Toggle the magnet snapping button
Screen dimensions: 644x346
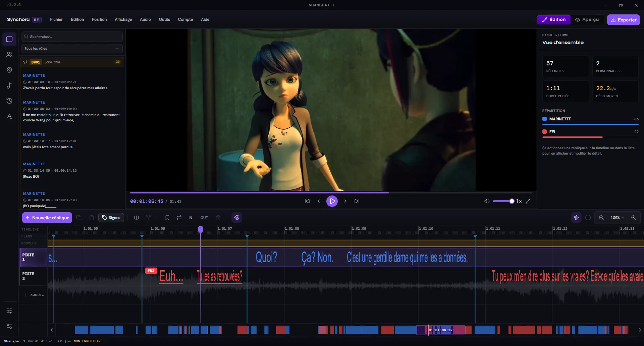(237, 218)
